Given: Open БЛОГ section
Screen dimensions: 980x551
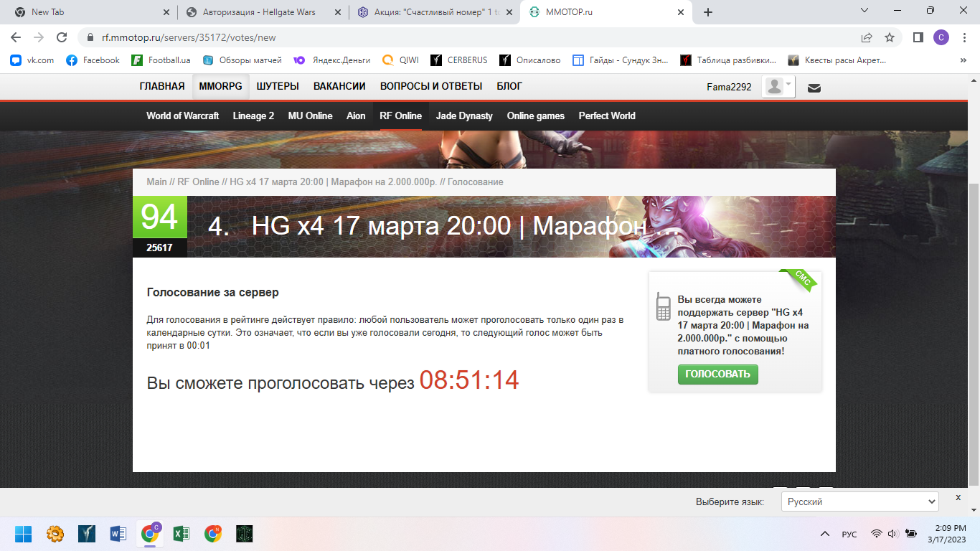Looking at the screenshot, I should [x=509, y=86].
